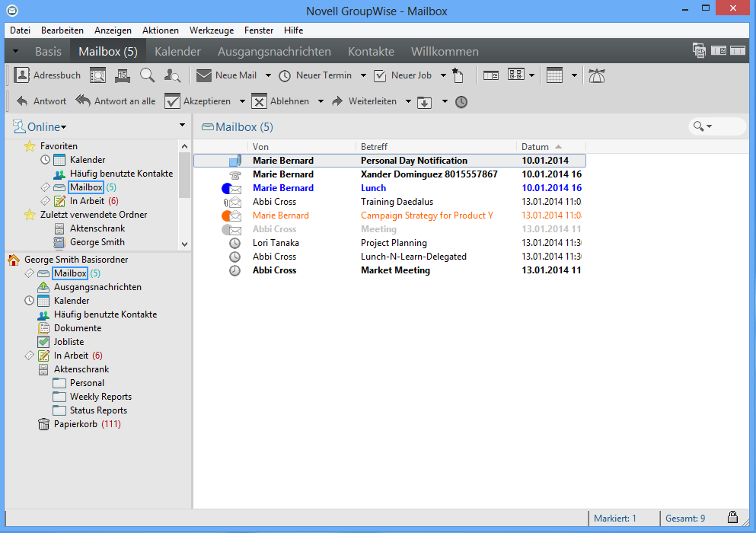Open the Neue Mail dropdown arrow

[x=268, y=75]
